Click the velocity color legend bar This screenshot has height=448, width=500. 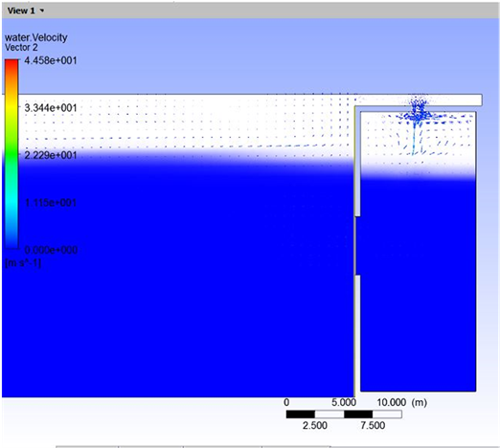[11, 153]
